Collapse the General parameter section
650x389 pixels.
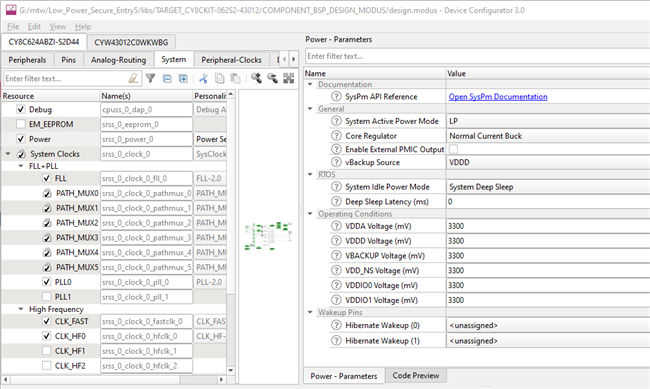310,109
